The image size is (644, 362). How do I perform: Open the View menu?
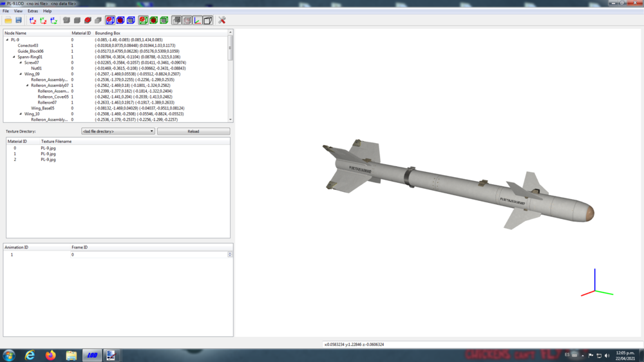[x=18, y=11]
